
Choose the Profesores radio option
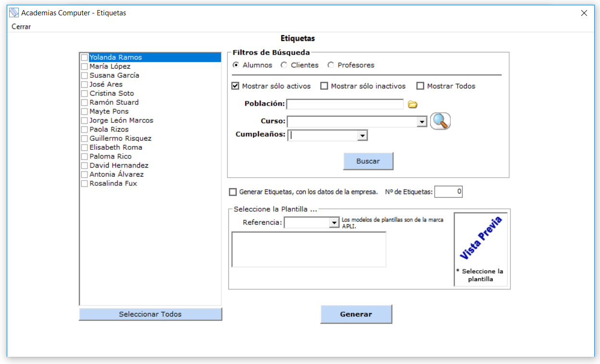tap(331, 65)
